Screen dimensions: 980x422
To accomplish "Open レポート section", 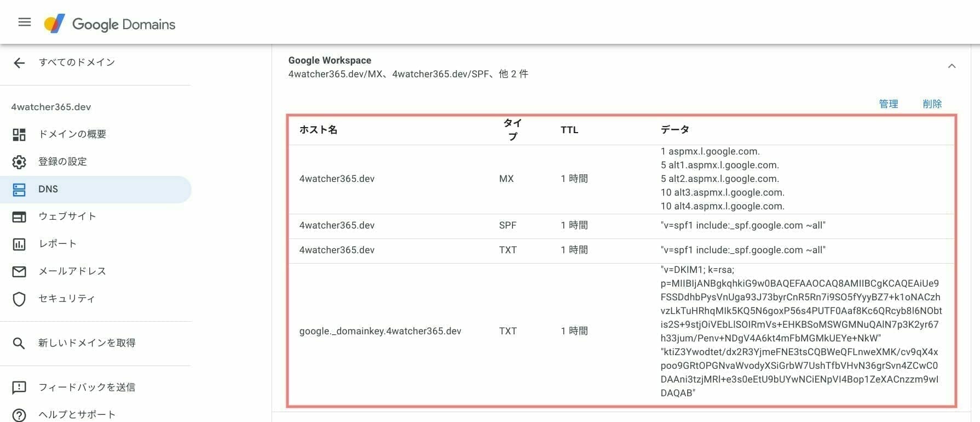I will 57,243.
